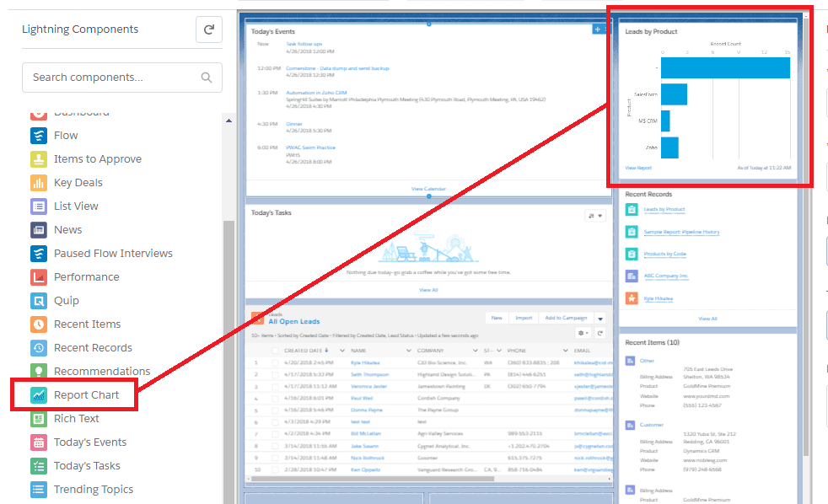This screenshot has height=504, width=828.
Task: Click the refresh icon in All Open Leads
Action: [x=599, y=333]
